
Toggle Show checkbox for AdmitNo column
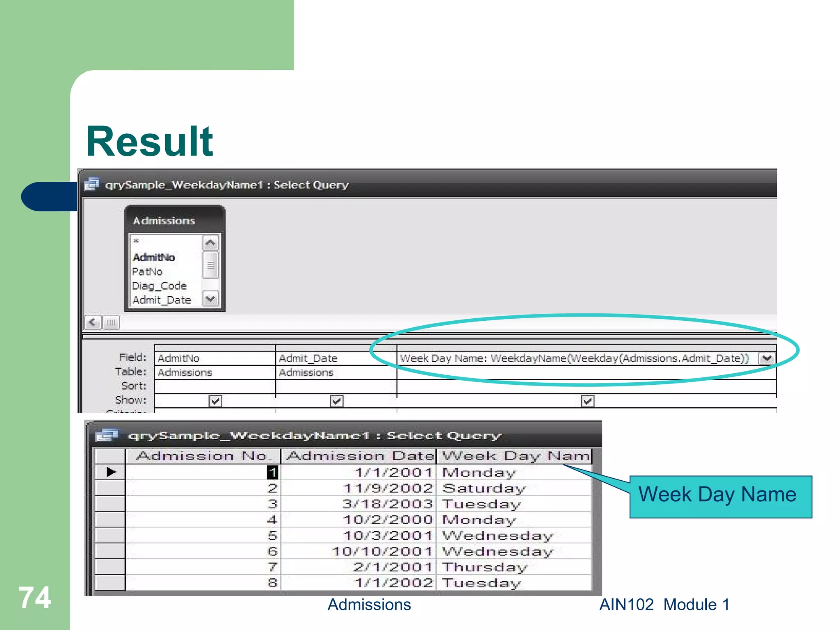pos(215,401)
